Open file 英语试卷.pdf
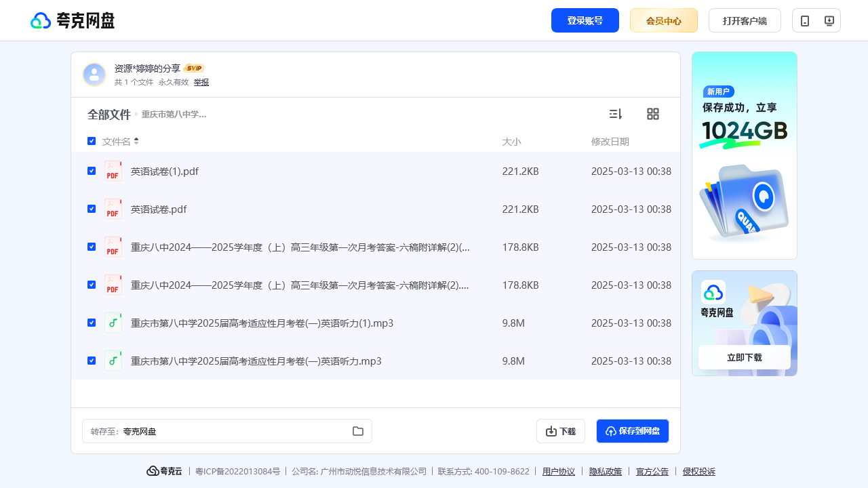The width and height of the screenshot is (868, 488). (x=159, y=209)
